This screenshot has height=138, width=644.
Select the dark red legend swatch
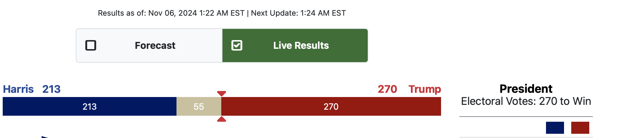point(580,128)
